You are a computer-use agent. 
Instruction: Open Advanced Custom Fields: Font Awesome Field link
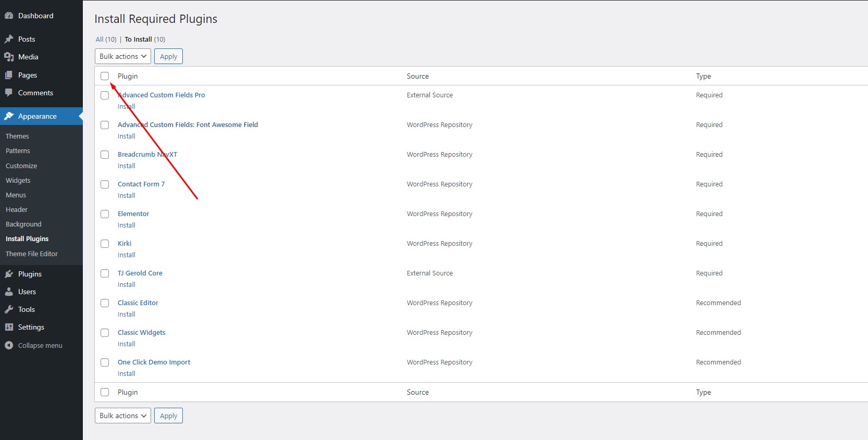(188, 124)
